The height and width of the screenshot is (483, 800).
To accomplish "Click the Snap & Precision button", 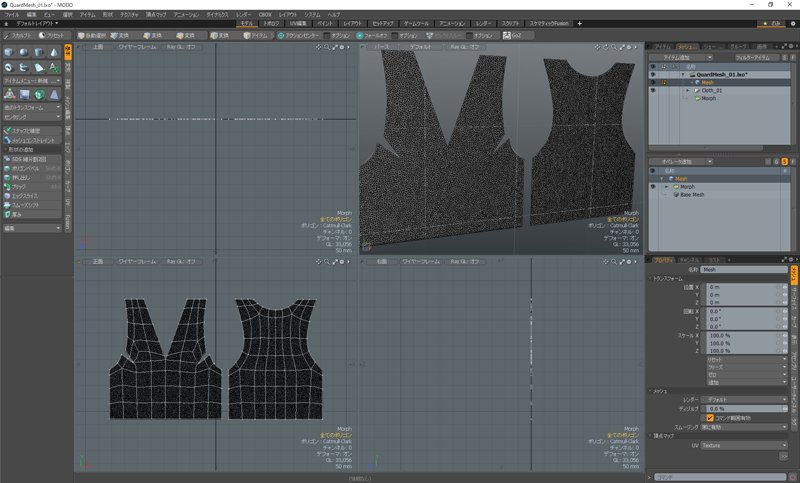I will click(32, 131).
